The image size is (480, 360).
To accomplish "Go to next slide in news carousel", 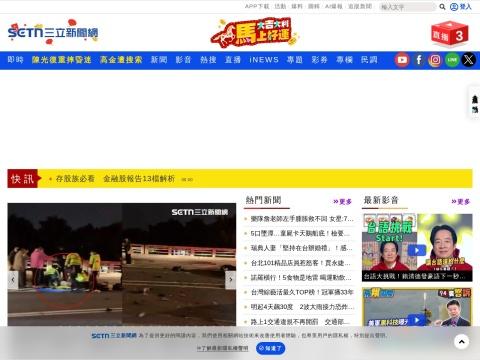I will (x=231, y=280).
